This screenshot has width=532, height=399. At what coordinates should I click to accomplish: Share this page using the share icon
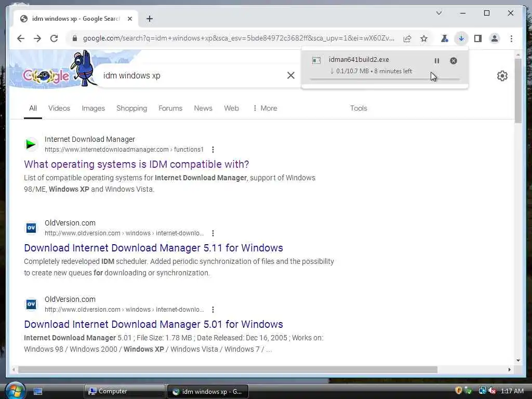tap(407, 38)
